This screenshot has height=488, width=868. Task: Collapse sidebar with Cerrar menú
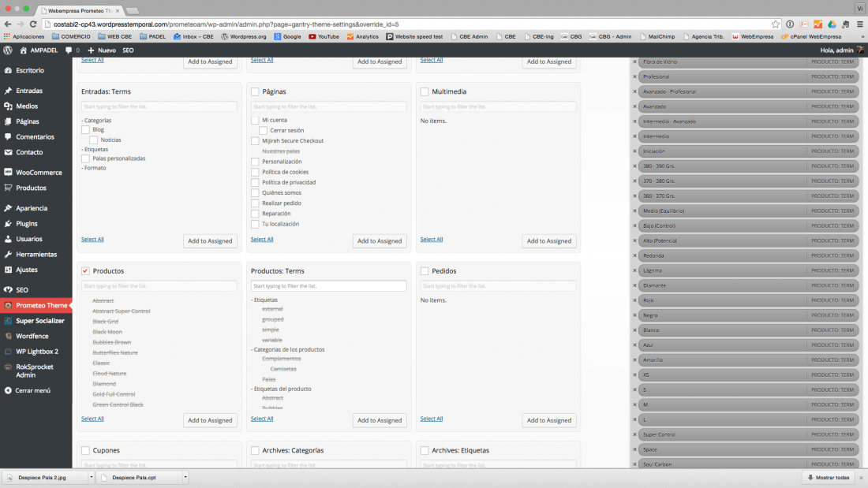click(x=32, y=390)
